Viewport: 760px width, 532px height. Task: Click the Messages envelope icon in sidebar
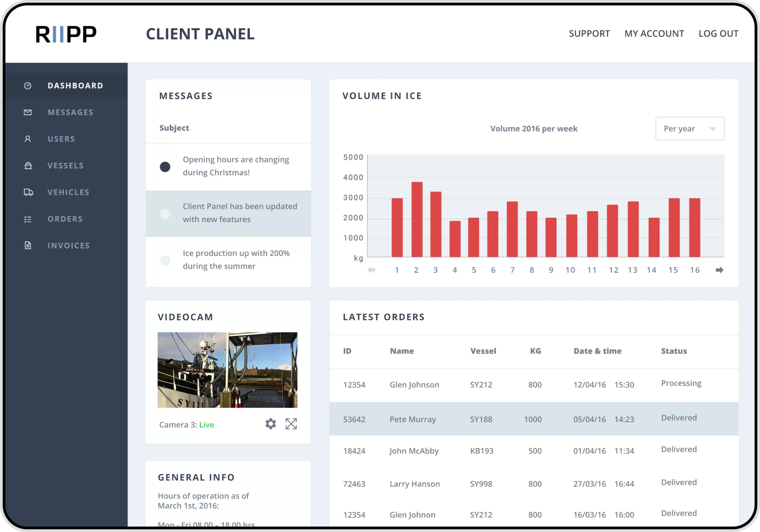(28, 113)
